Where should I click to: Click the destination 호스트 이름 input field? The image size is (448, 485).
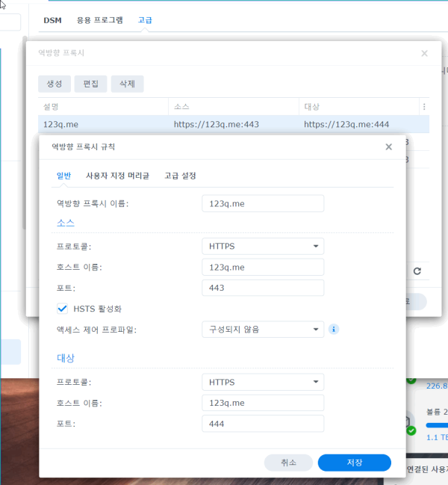[263, 403]
